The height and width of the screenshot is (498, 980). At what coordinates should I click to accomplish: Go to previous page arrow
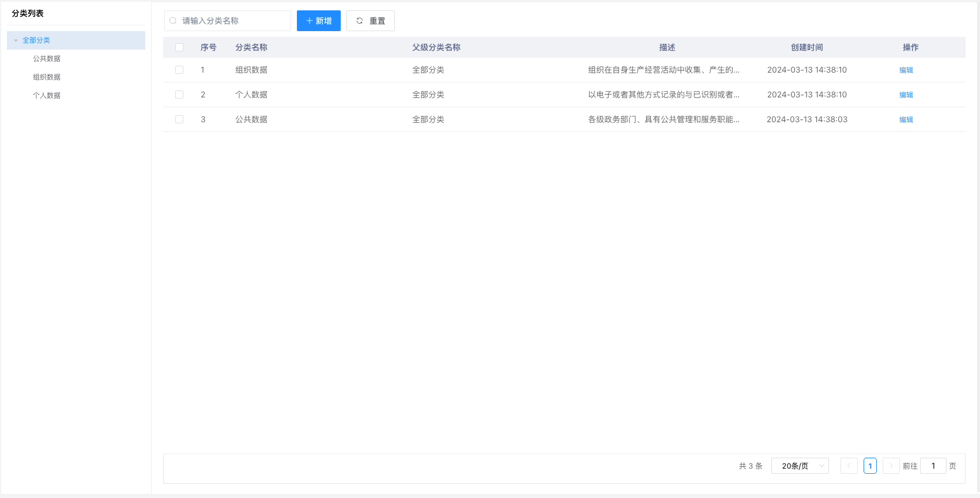coord(849,466)
